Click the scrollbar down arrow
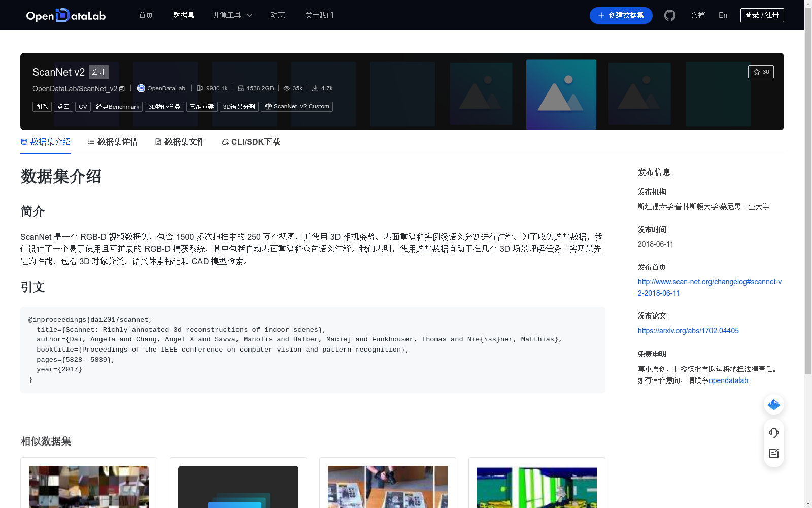Image resolution: width=812 pixels, height=508 pixels. 808,504
